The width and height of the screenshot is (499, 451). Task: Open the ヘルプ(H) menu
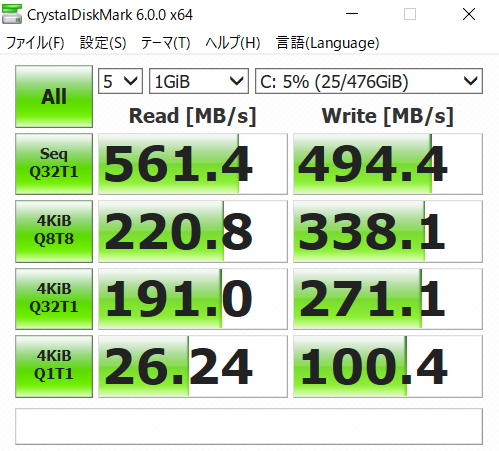point(232,43)
